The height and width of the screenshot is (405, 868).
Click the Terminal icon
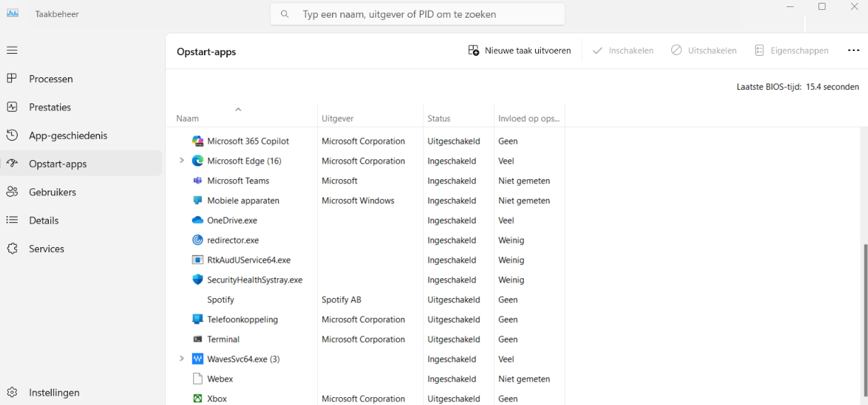198,339
